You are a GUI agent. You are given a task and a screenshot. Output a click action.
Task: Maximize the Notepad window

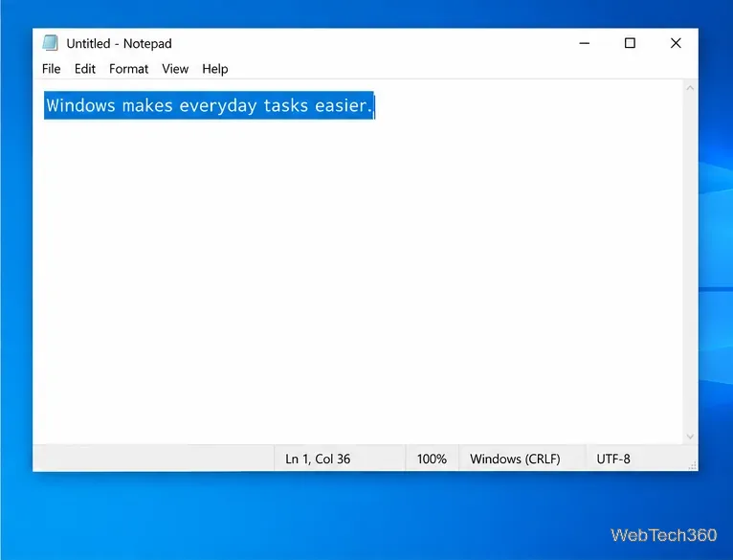[x=630, y=43]
